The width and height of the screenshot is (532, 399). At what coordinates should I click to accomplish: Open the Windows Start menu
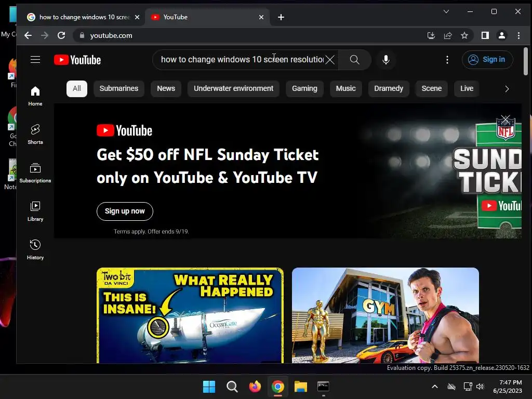click(x=209, y=387)
